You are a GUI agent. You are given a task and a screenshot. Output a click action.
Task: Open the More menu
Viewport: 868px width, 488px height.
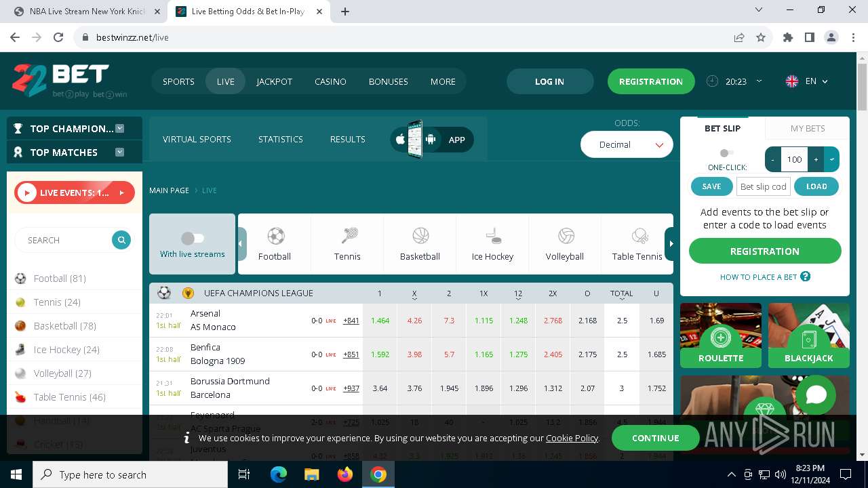point(443,81)
